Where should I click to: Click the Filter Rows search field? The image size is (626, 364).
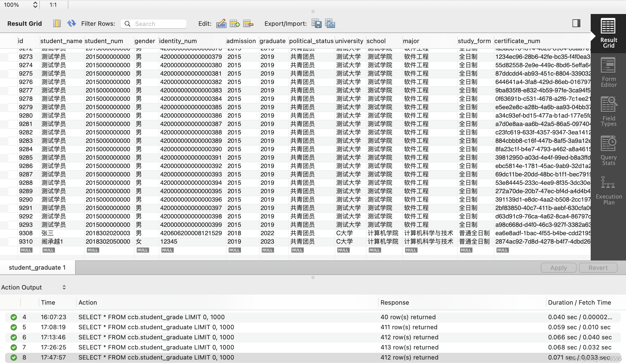coord(158,24)
